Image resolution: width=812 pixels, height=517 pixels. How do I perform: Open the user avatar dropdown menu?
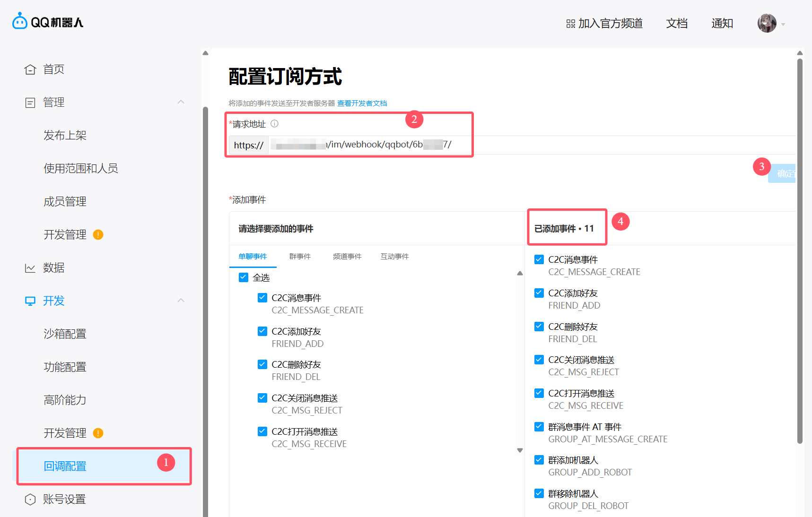pos(768,23)
